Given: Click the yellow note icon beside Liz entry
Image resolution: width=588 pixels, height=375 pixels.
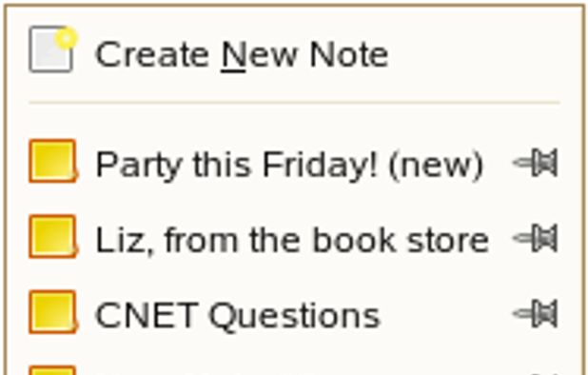Looking at the screenshot, I should [53, 237].
